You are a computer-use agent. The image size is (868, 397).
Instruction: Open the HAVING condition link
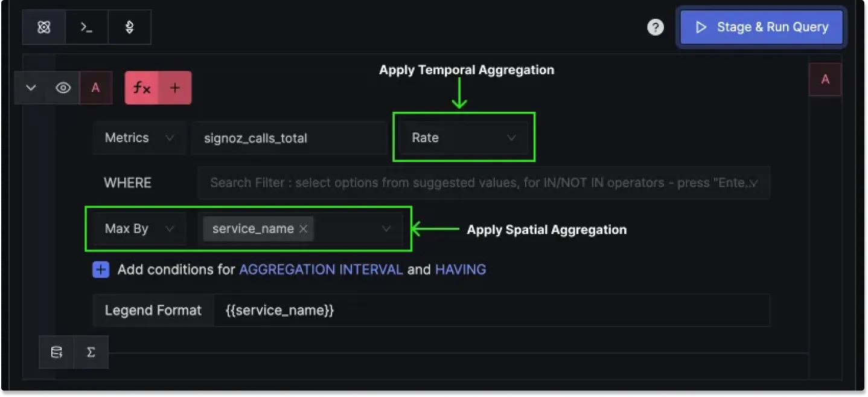(461, 270)
